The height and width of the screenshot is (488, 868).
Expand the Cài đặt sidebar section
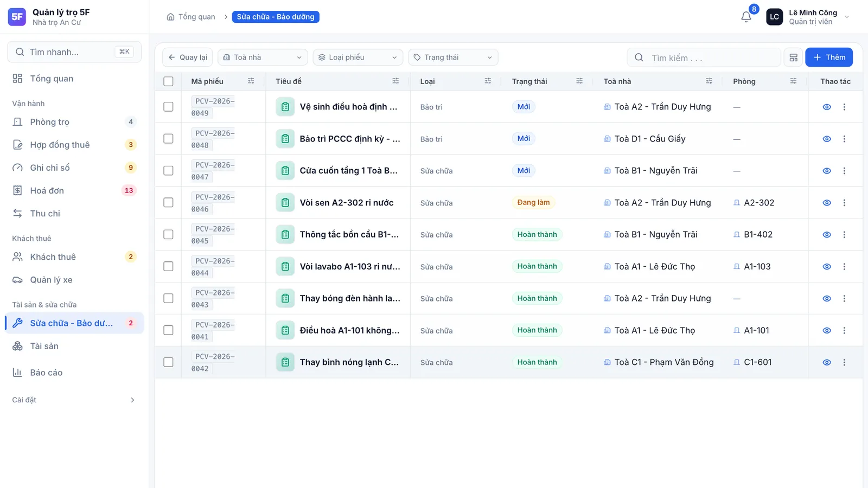coord(74,400)
